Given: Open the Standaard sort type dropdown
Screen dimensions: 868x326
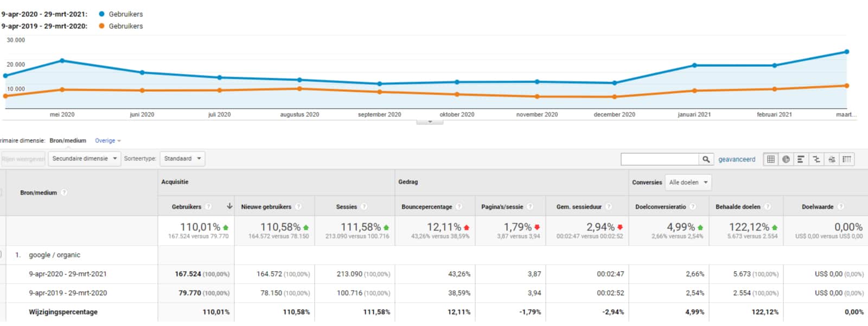Looking at the screenshot, I should [182, 159].
